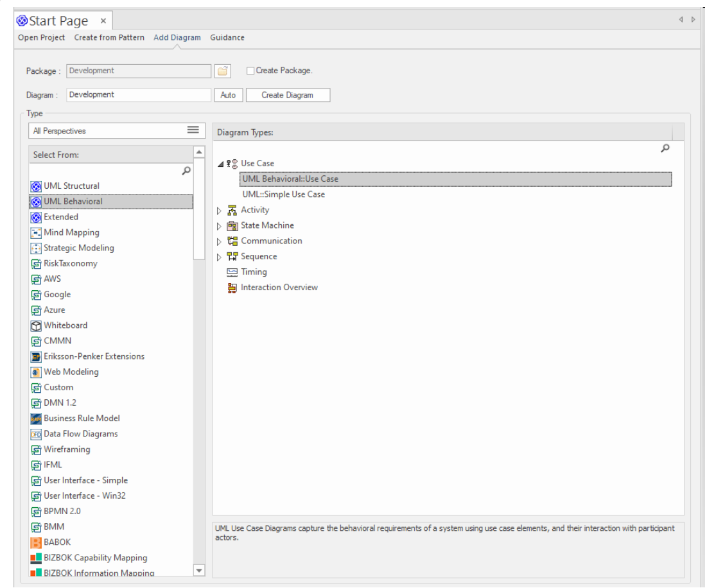This screenshot has width=716, height=588.
Task: Select the Add Diagram tab
Action: [x=177, y=37]
